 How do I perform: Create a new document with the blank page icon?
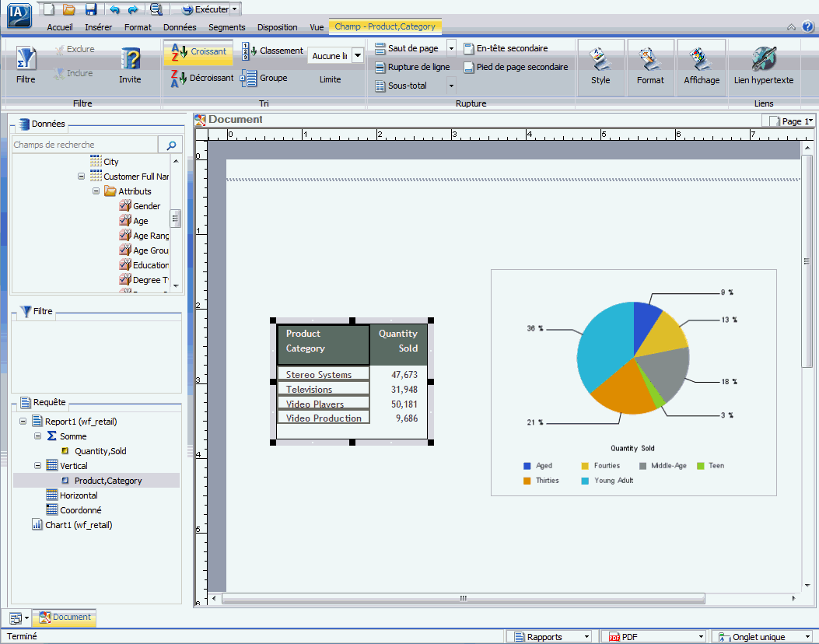pos(48,9)
